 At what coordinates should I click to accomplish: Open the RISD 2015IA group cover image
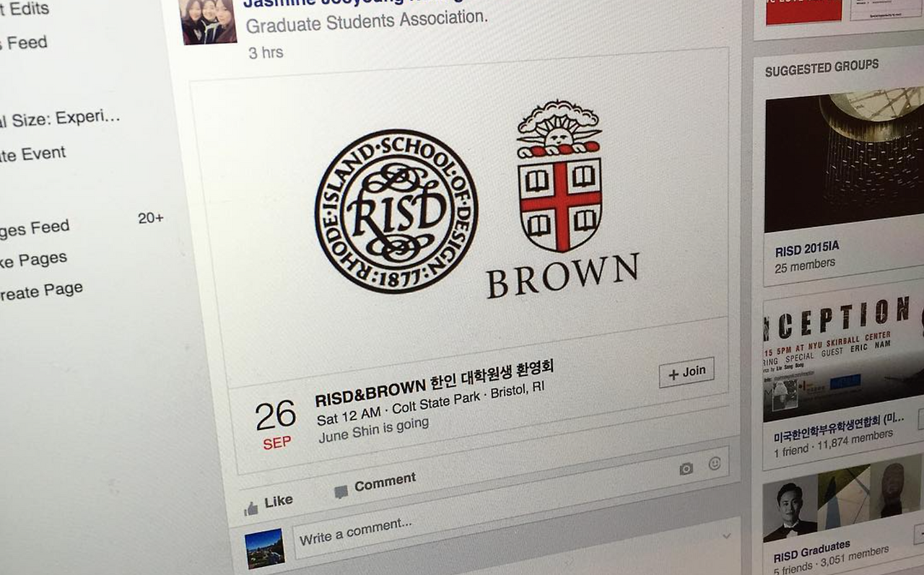[x=845, y=162]
